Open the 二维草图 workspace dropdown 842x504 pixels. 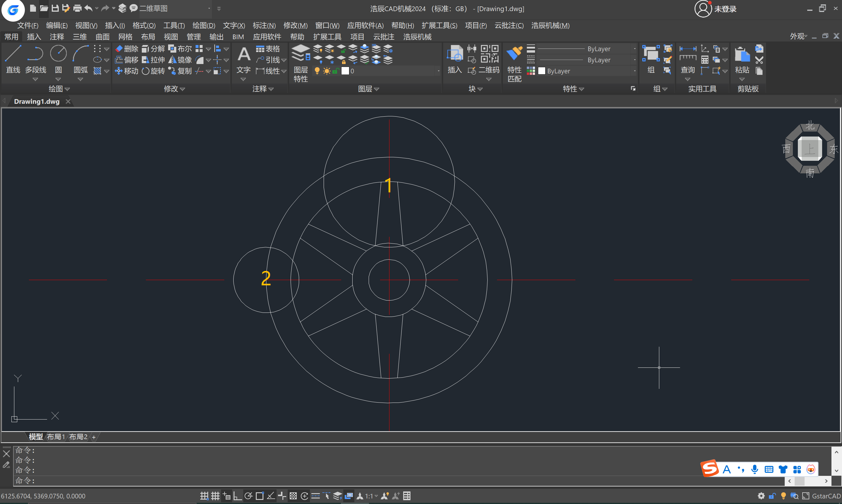pos(209,8)
